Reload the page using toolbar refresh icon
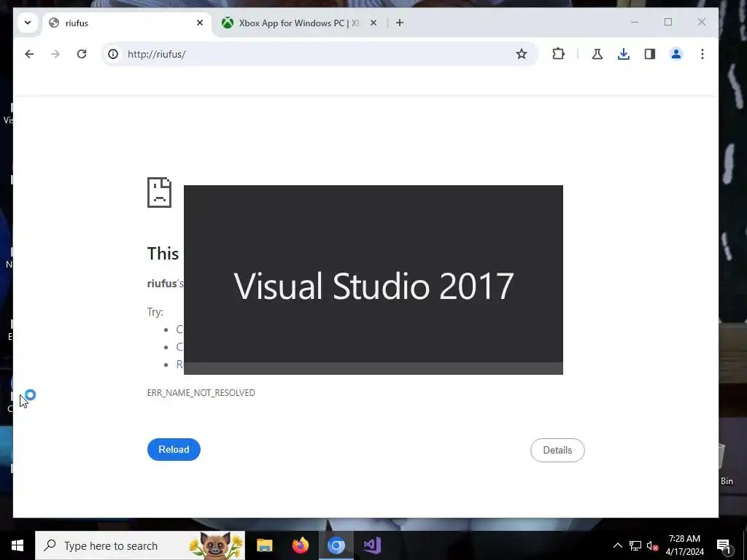The image size is (747, 560). coord(82,54)
